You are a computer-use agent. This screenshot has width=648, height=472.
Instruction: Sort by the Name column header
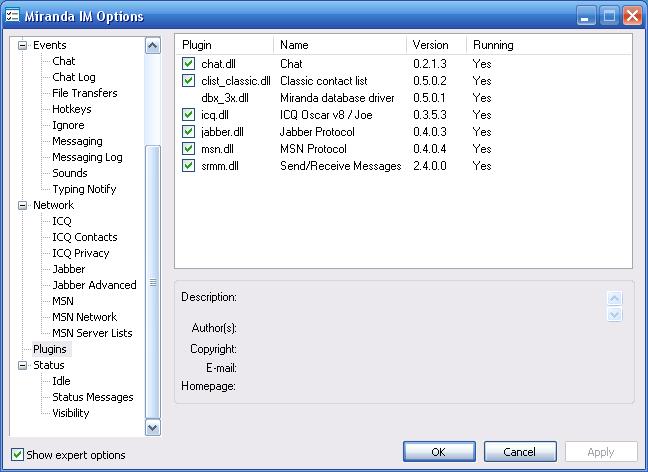[x=340, y=45]
